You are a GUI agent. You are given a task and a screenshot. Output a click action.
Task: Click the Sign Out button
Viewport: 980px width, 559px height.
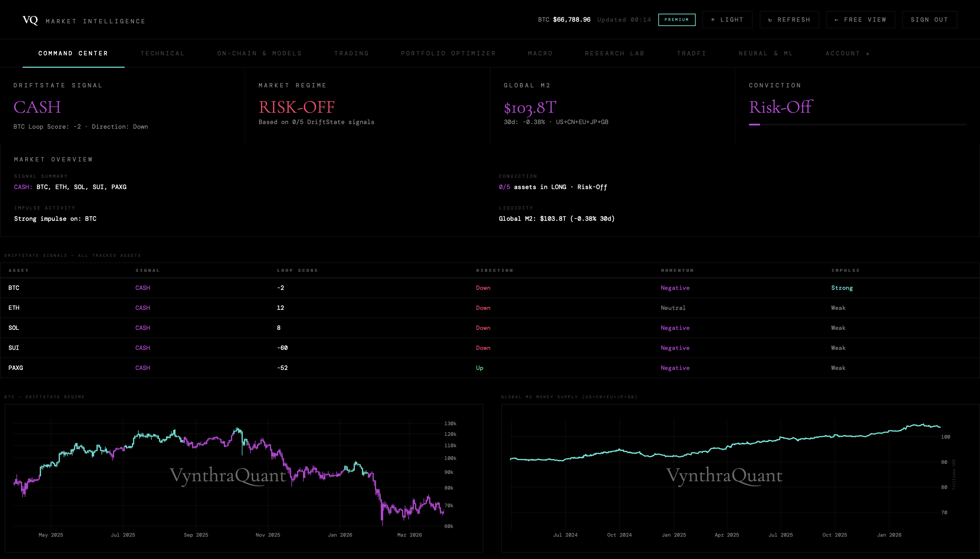(x=929, y=20)
